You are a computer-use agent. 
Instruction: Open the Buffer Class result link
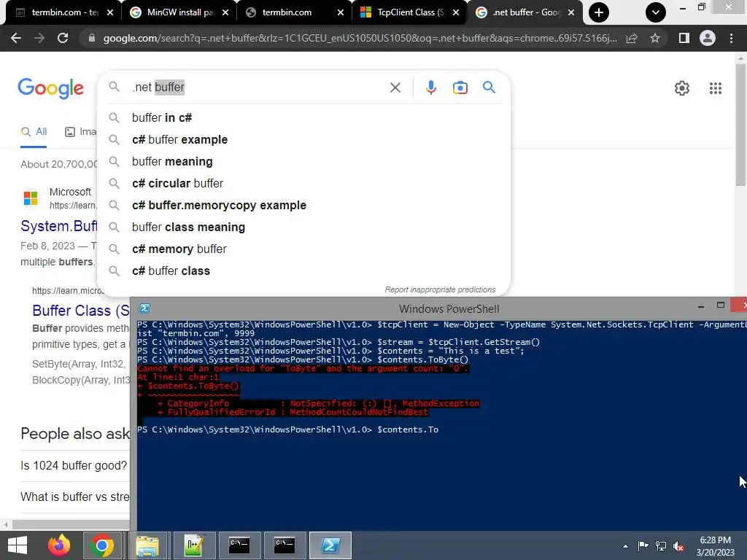pyautogui.click(x=81, y=311)
